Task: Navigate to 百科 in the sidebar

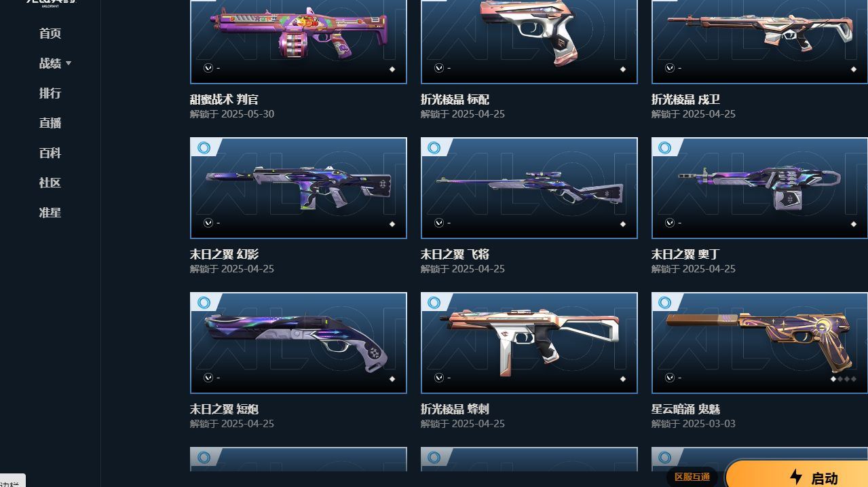Action: click(50, 153)
